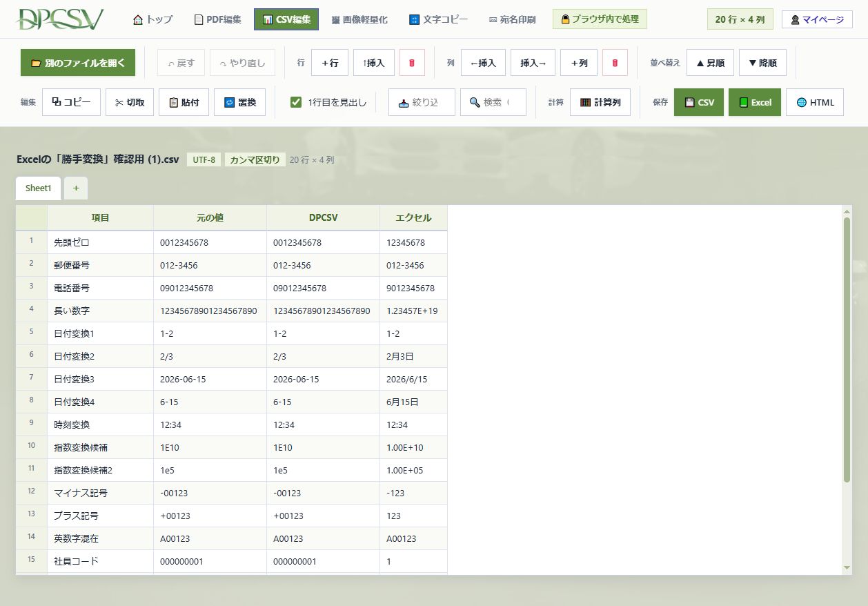Click the 戻す undo button

pos(181,63)
